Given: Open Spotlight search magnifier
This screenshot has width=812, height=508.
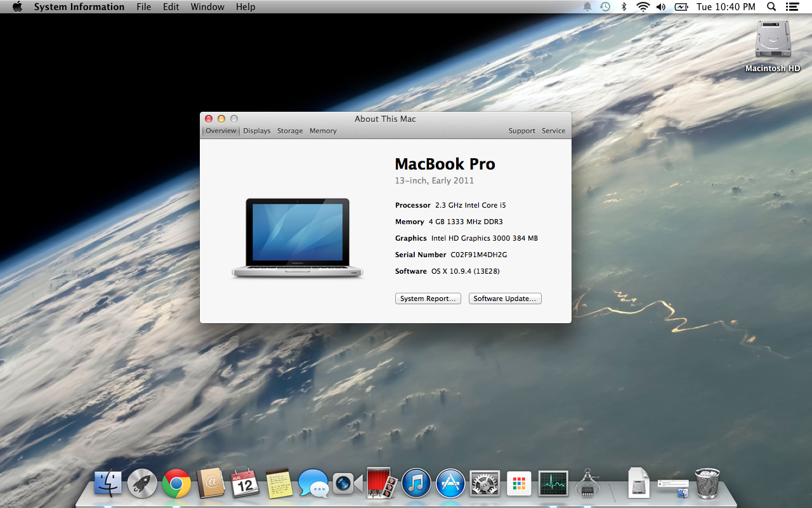Looking at the screenshot, I should coord(771,7).
